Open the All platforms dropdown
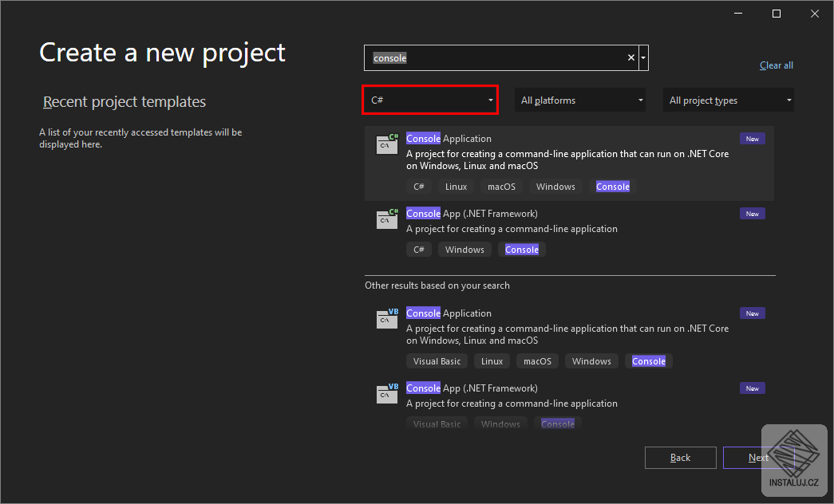The width and height of the screenshot is (834, 504). click(579, 100)
